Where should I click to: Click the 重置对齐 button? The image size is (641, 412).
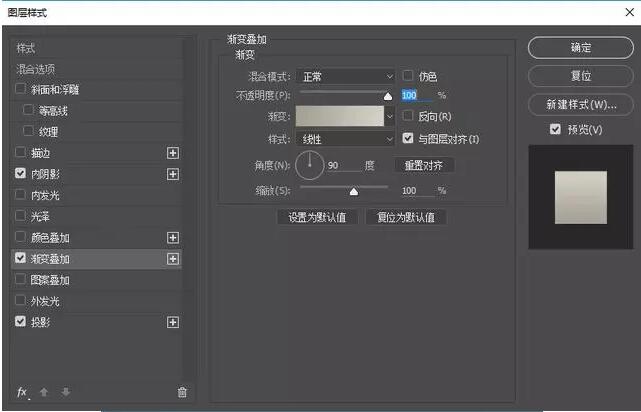pyautogui.click(x=424, y=166)
